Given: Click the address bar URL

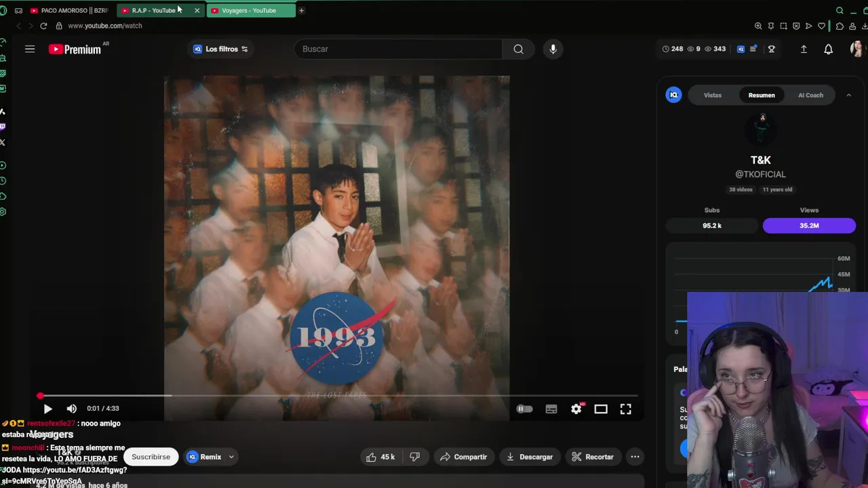Looking at the screenshot, I should tap(105, 26).
